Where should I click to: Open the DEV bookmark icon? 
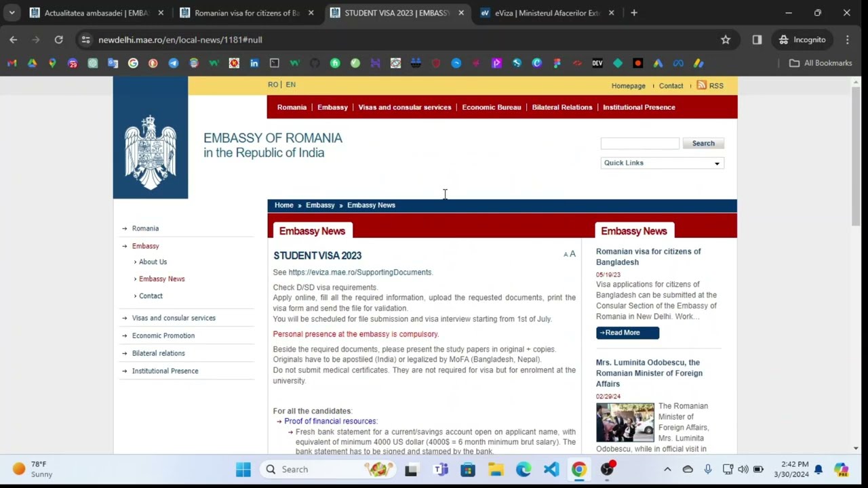pyautogui.click(x=597, y=63)
